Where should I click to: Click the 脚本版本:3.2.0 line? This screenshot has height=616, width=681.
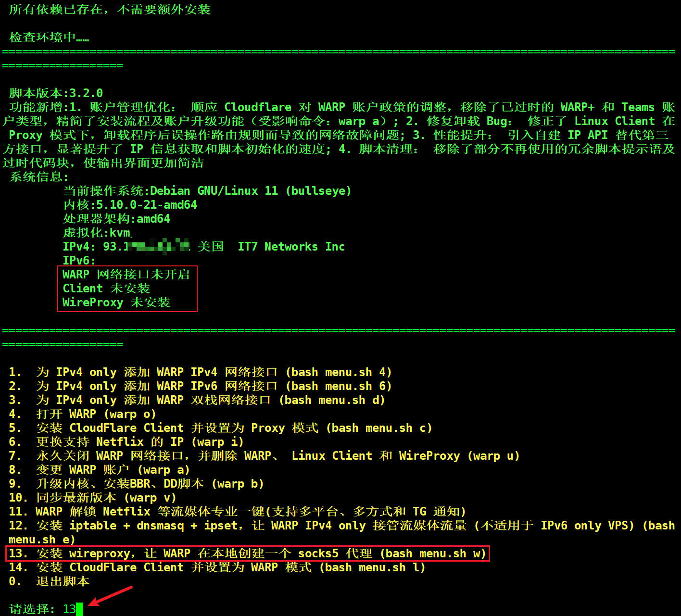[56, 93]
